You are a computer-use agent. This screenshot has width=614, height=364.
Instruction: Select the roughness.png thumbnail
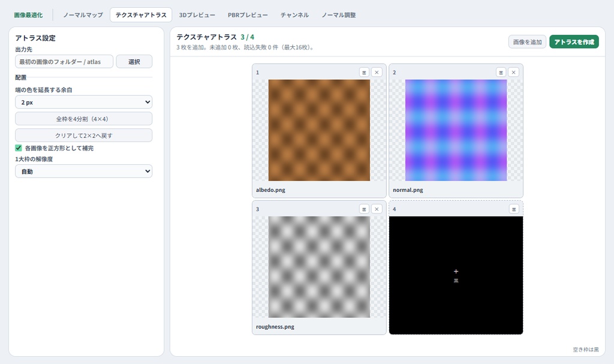click(319, 267)
